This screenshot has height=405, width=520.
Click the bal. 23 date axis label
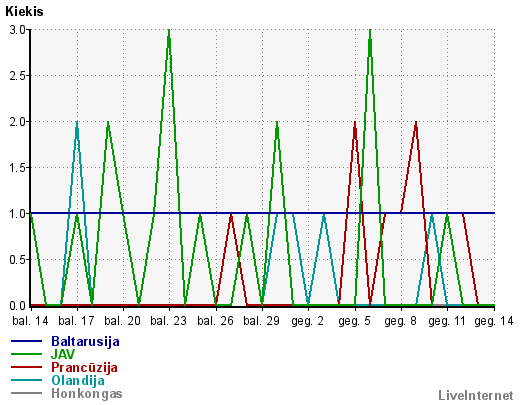coord(168,321)
